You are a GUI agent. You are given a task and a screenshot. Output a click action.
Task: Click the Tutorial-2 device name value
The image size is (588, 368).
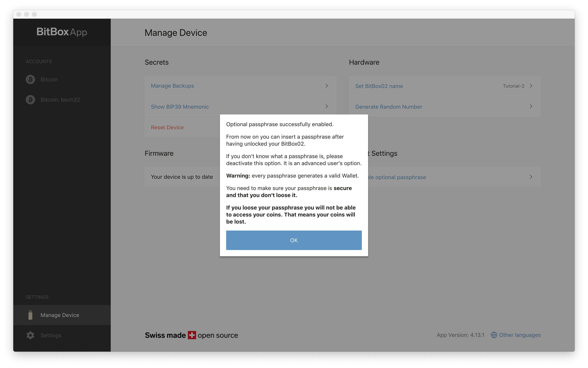pyautogui.click(x=514, y=86)
